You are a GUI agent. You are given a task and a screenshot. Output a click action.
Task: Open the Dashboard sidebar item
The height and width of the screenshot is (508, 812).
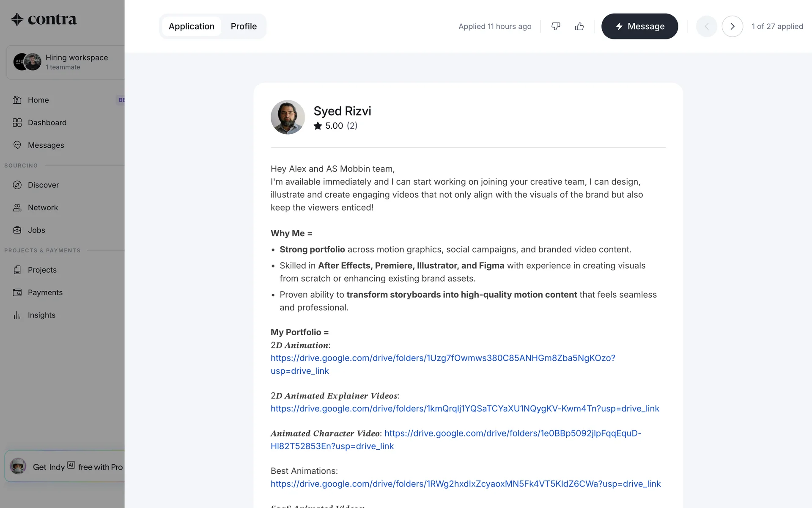[x=47, y=123]
